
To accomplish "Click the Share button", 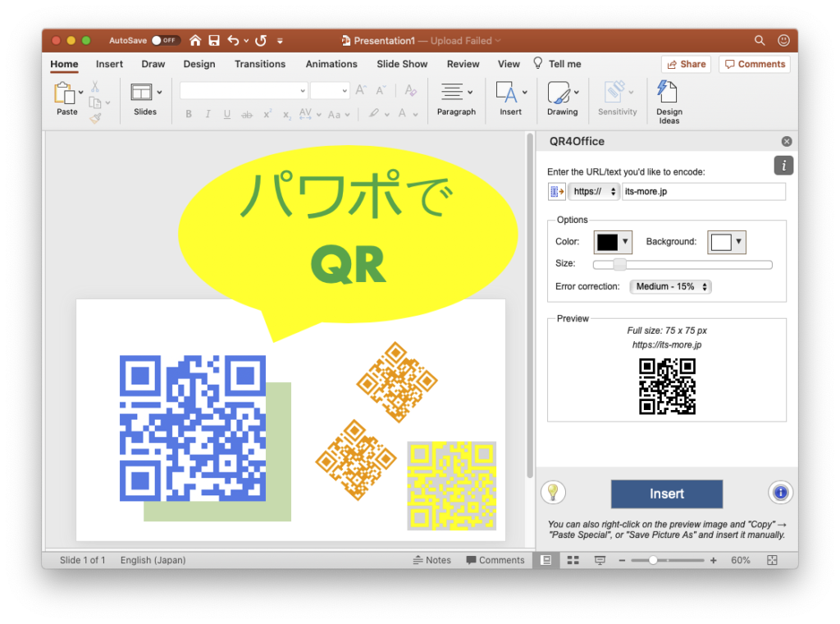I will 686,64.
